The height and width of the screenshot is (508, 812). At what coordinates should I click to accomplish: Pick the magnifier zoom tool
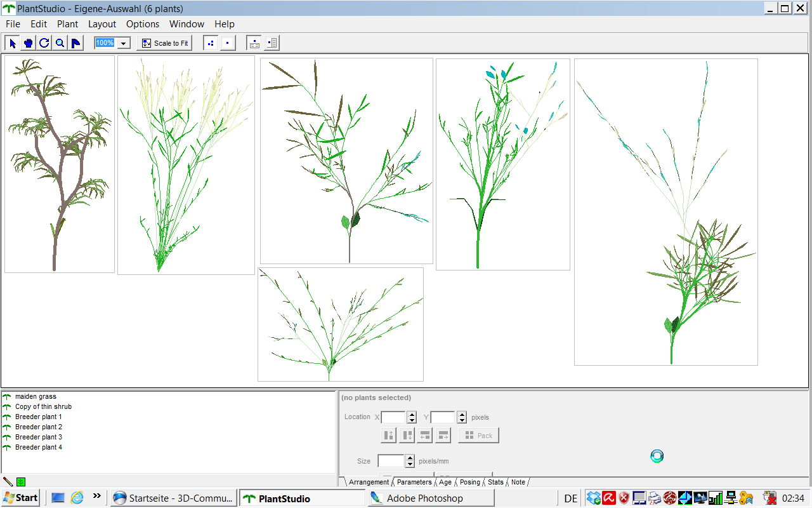point(60,43)
